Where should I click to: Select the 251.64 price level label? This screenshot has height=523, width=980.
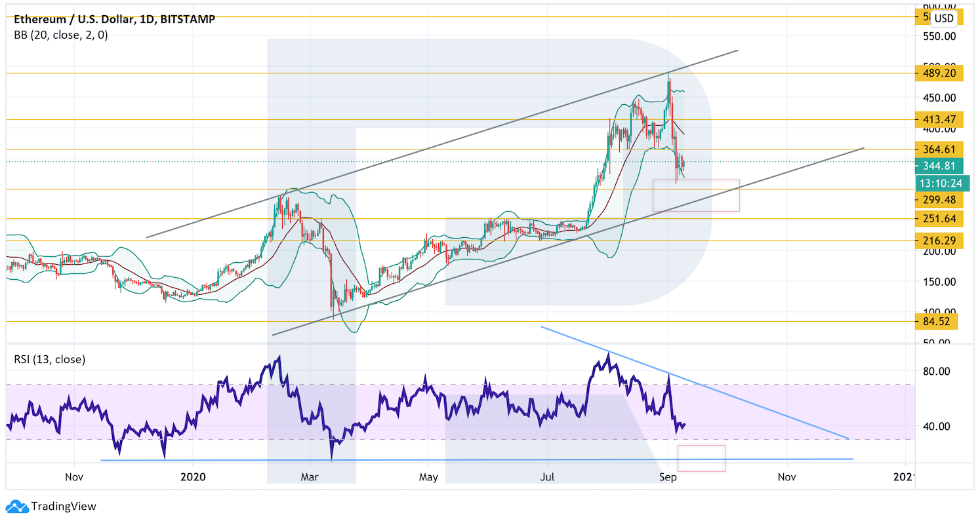(x=939, y=219)
